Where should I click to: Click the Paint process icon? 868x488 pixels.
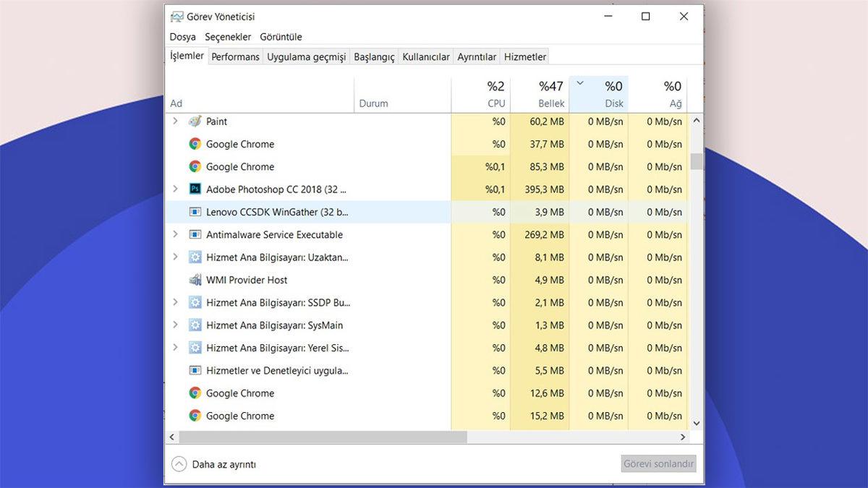pos(195,121)
